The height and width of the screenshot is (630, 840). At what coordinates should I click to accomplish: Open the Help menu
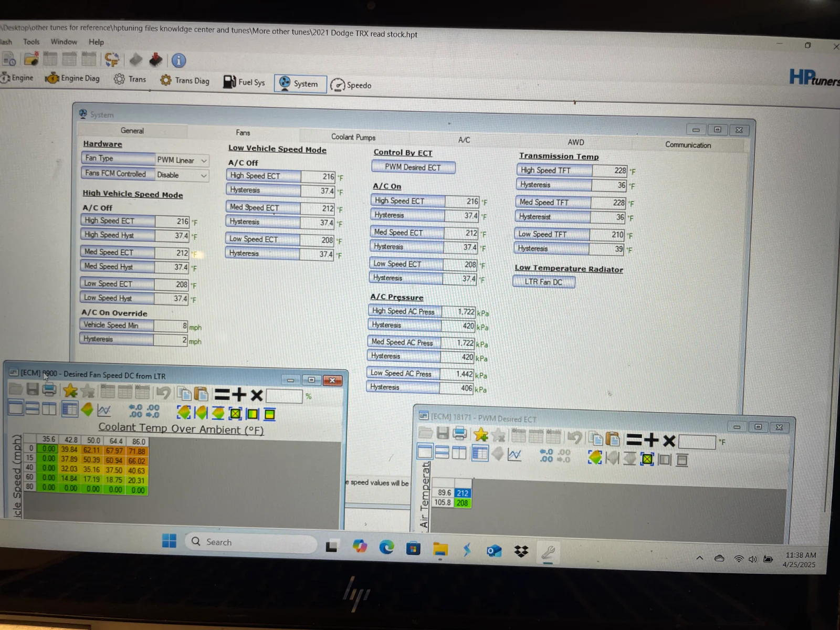click(x=96, y=42)
